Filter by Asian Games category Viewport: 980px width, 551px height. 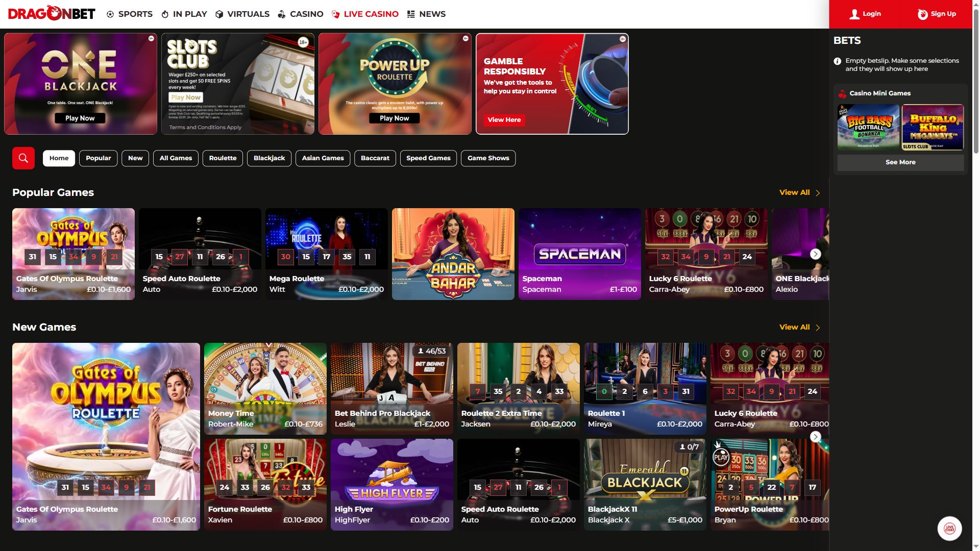click(x=323, y=158)
